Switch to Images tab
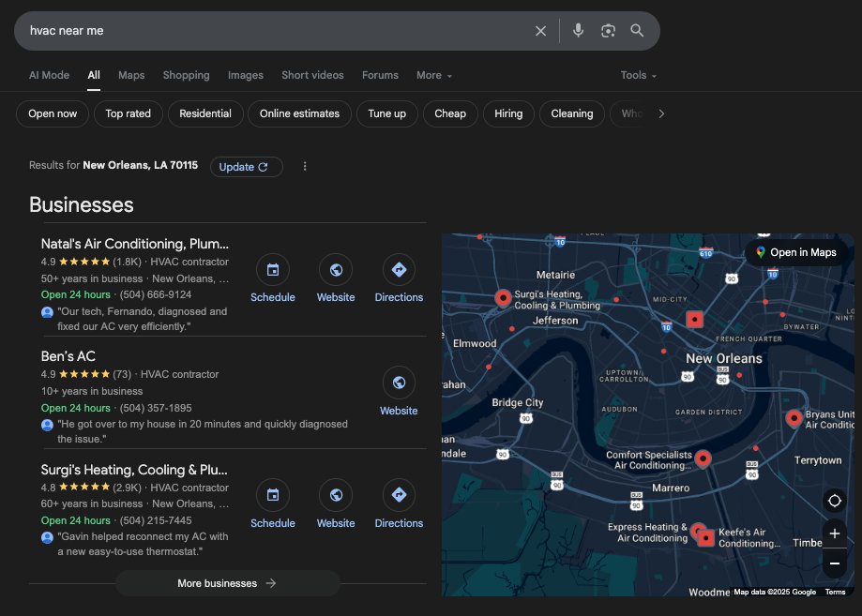Viewport: 862px width, 616px height. coord(245,75)
